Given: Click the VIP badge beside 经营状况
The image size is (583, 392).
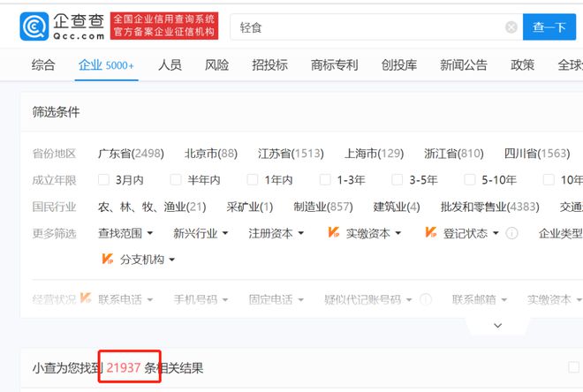Looking at the screenshot, I should pos(86,298).
